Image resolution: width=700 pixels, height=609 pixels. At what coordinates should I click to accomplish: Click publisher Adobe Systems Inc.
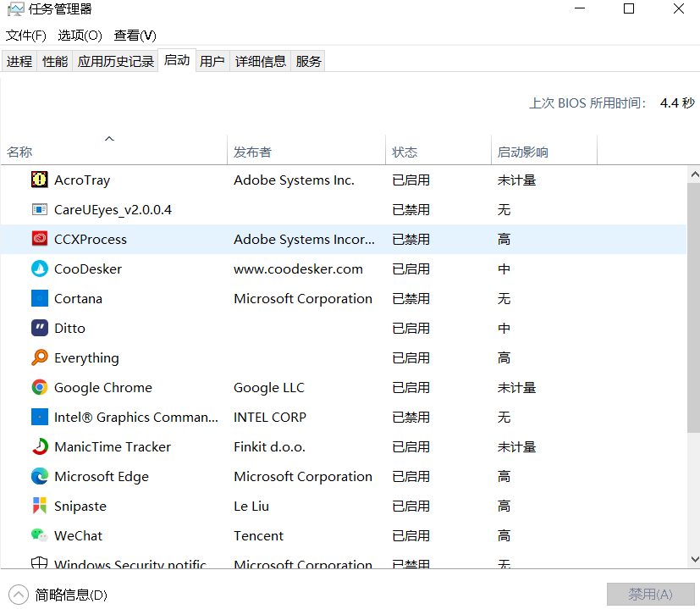coord(294,180)
